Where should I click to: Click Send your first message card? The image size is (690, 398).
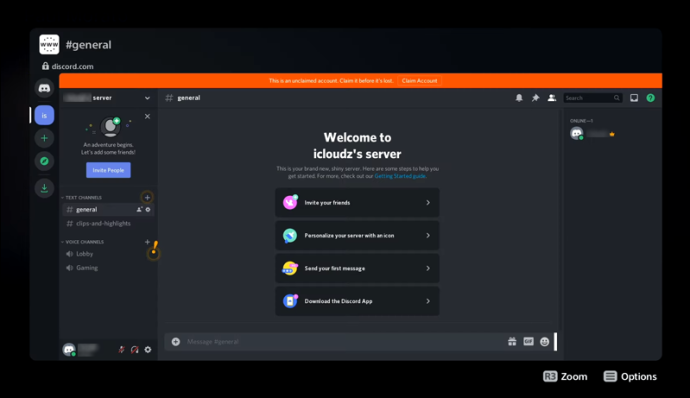tap(357, 268)
